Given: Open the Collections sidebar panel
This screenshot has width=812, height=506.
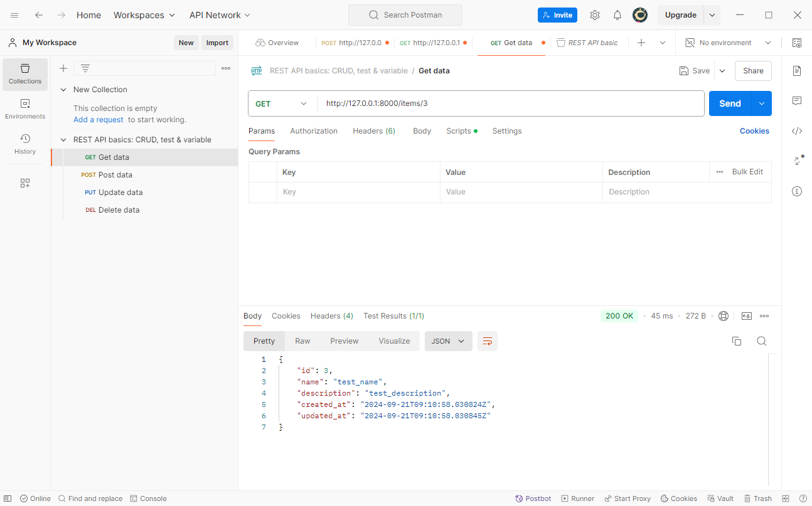Looking at the screenshot, I should (25, 74).
